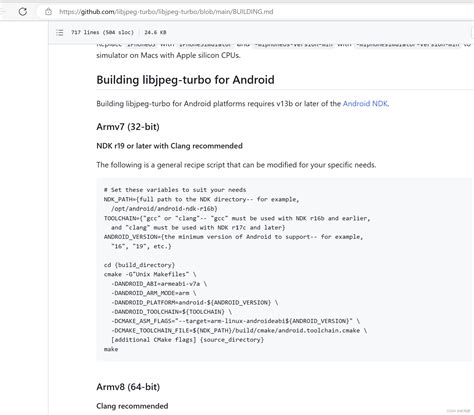474x415 pixels.
Task: Click the "Armv7 (32-bit)" heading
Action: pos(128,127)
